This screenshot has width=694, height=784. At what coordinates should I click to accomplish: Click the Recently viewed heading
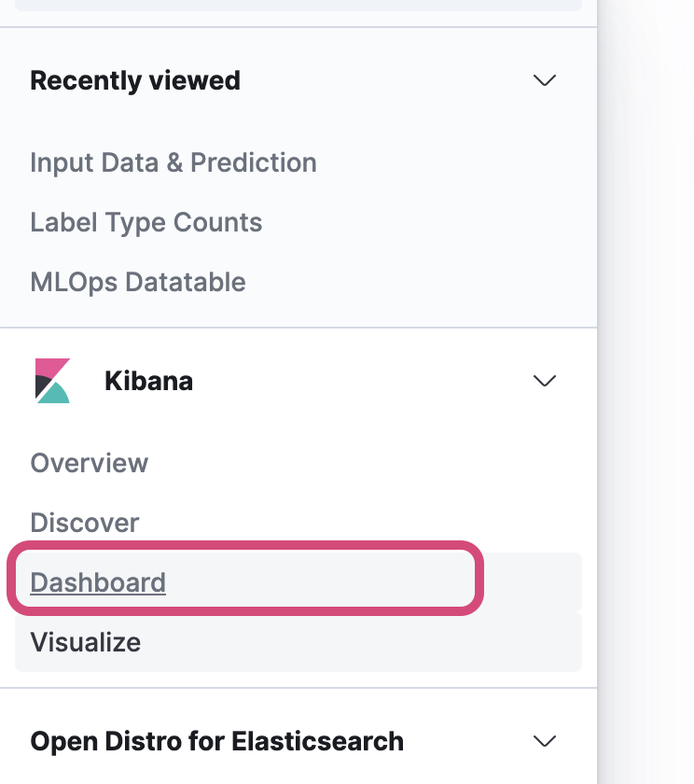tap(135, 80)
